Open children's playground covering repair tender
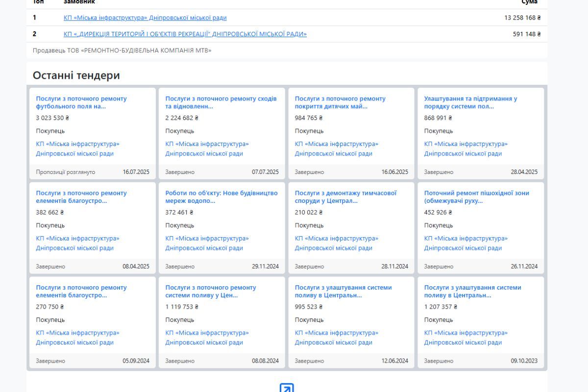 click(340, 102)
